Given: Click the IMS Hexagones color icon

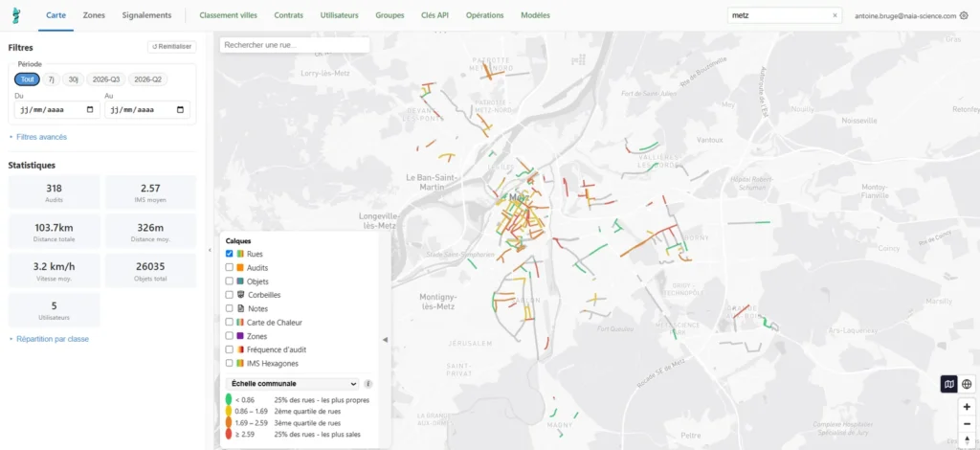Looking at the screenshot, I should point(240,363).
